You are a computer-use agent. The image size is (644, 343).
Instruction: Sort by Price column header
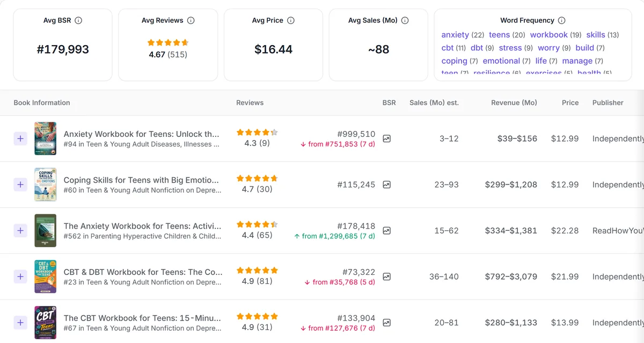[570, 103]
